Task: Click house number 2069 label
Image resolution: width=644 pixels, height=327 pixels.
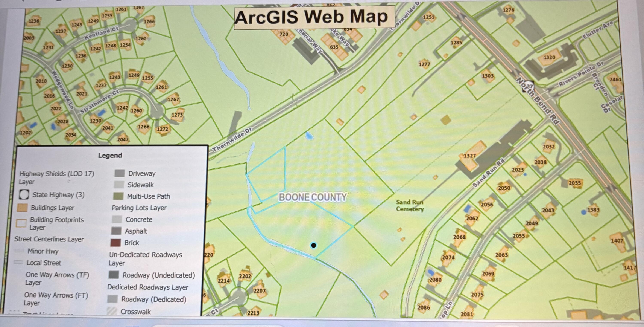Action: (x=488, y=274)
